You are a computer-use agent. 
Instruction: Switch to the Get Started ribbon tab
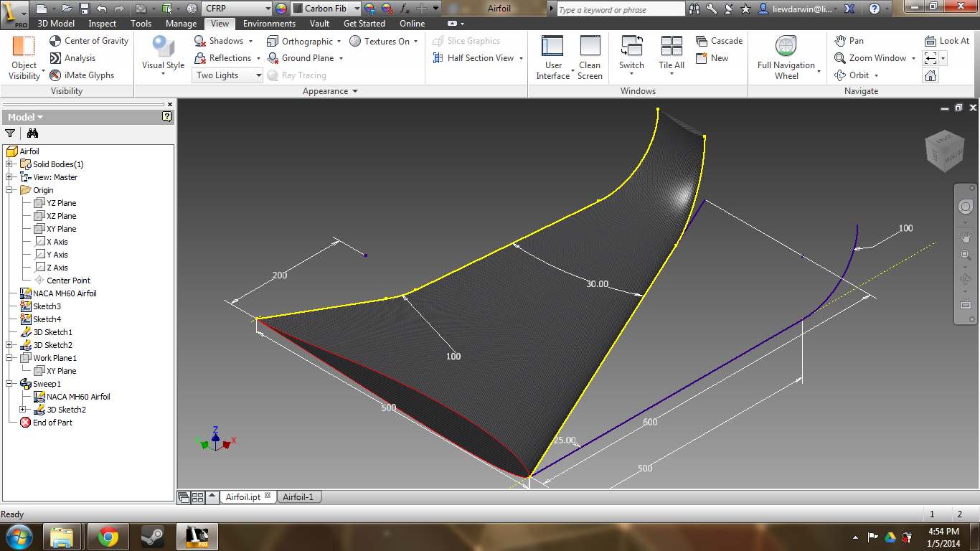(x=364, y=24)
